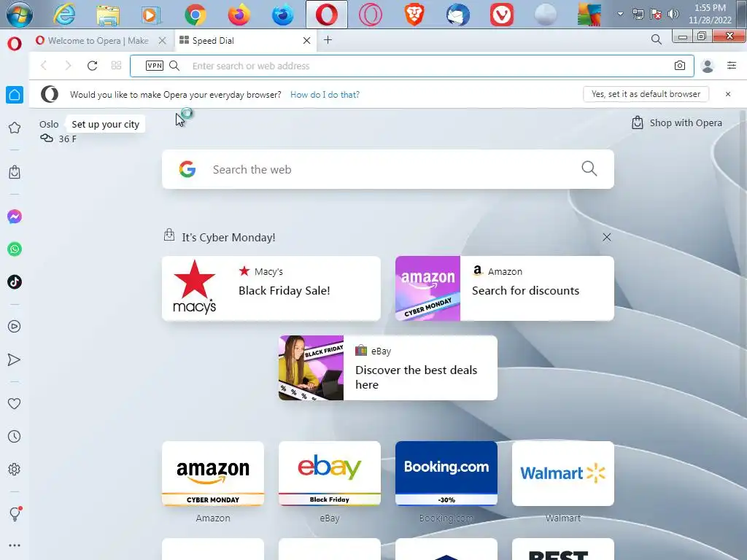Open TikTok in the sidebar
The image size is (747, 560).
[x=15, y=282]
